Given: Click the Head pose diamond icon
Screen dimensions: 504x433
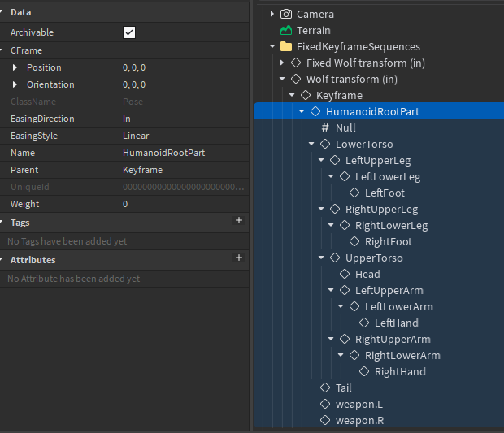Looking at the screenshot, I should pos(345,274).
